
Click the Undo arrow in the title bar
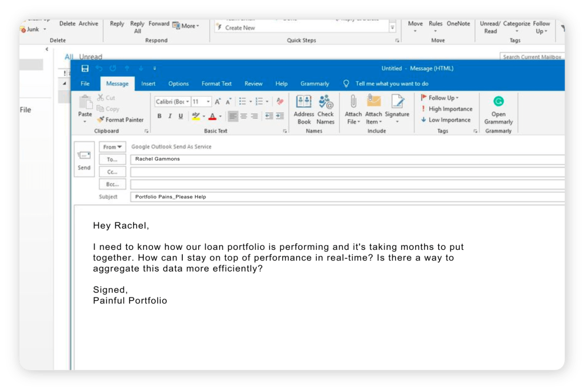pyautogui.click(x=99, y=69)
